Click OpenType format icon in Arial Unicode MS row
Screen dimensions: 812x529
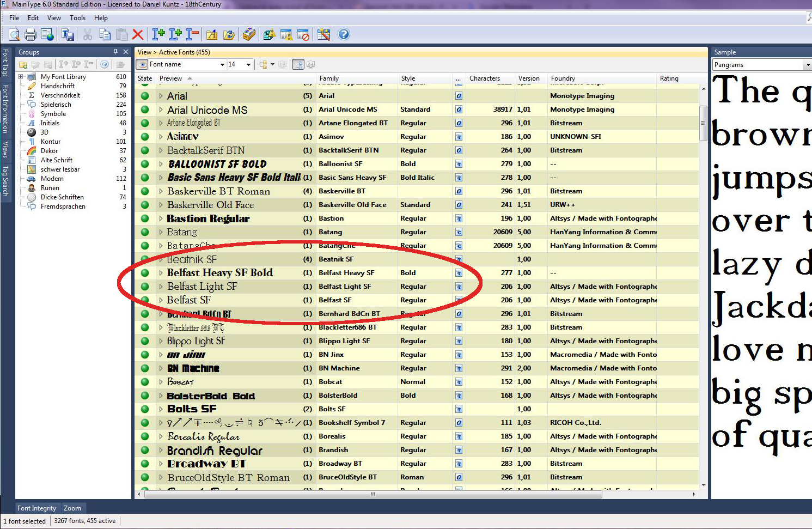point(459,110)
